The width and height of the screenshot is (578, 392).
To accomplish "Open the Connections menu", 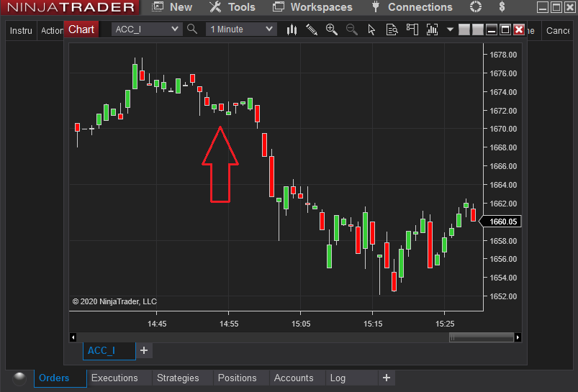I will (x=412, y=7).
